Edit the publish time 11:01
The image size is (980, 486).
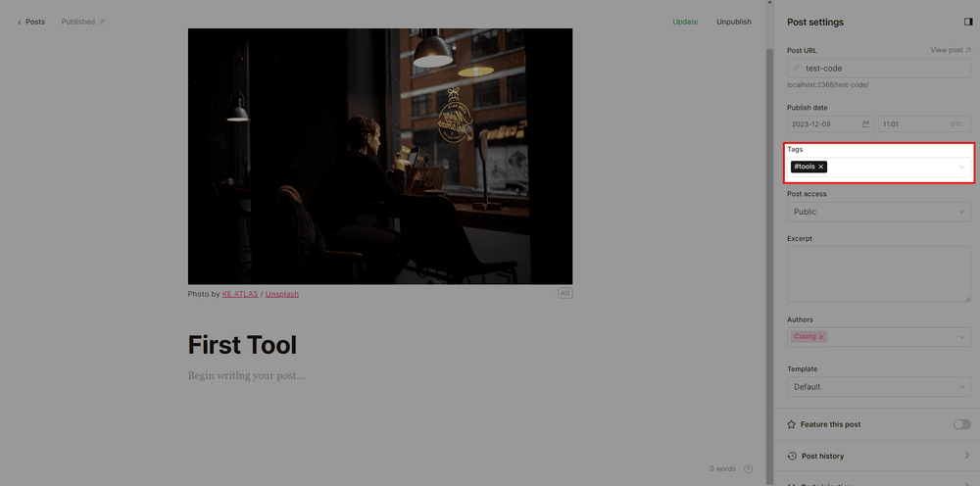click(924, 124)
